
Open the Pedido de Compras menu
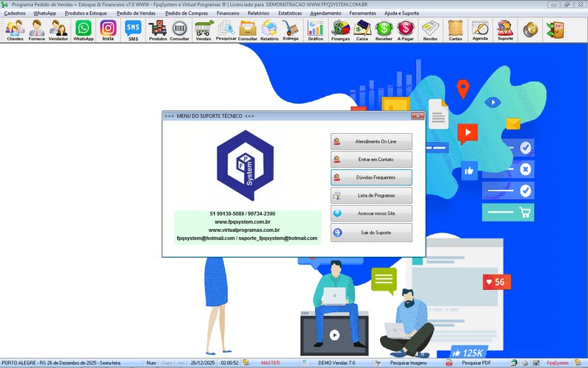pyautogui.click(x=187, y=13)
